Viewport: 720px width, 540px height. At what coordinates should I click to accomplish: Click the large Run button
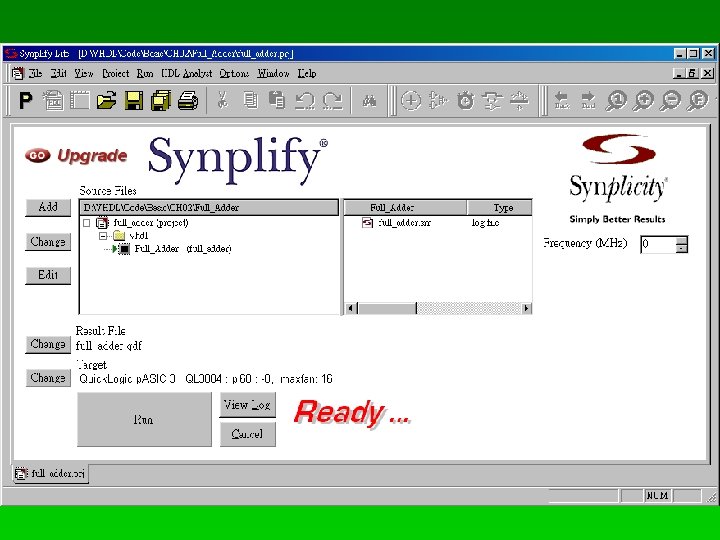[144, 419]
